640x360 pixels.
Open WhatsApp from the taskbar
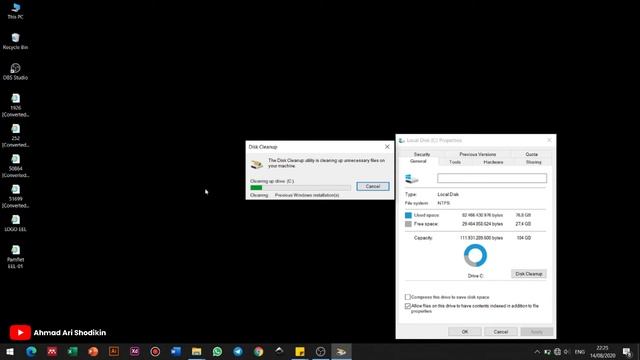click(217, 351)
